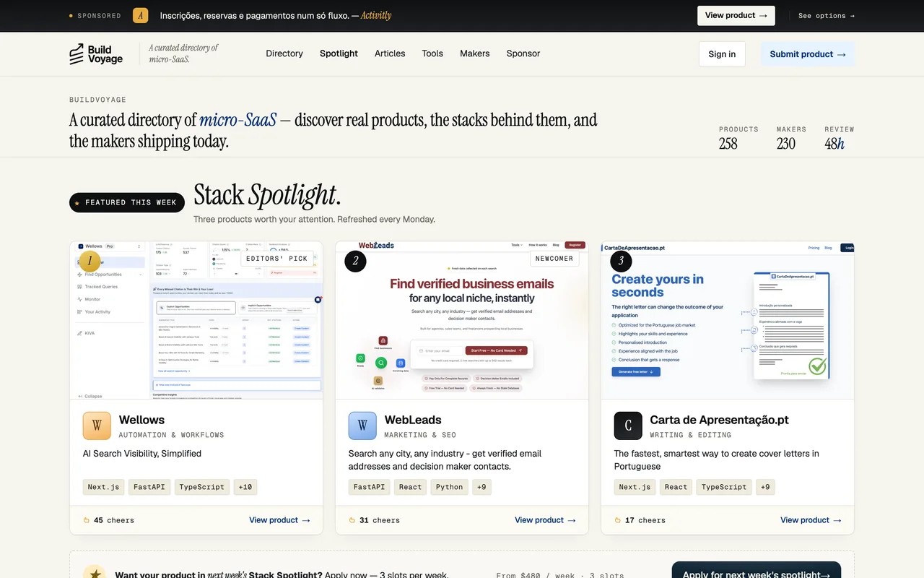924x578 pixels.
Task: Open the Tools nav item
Action: point(432,53)
